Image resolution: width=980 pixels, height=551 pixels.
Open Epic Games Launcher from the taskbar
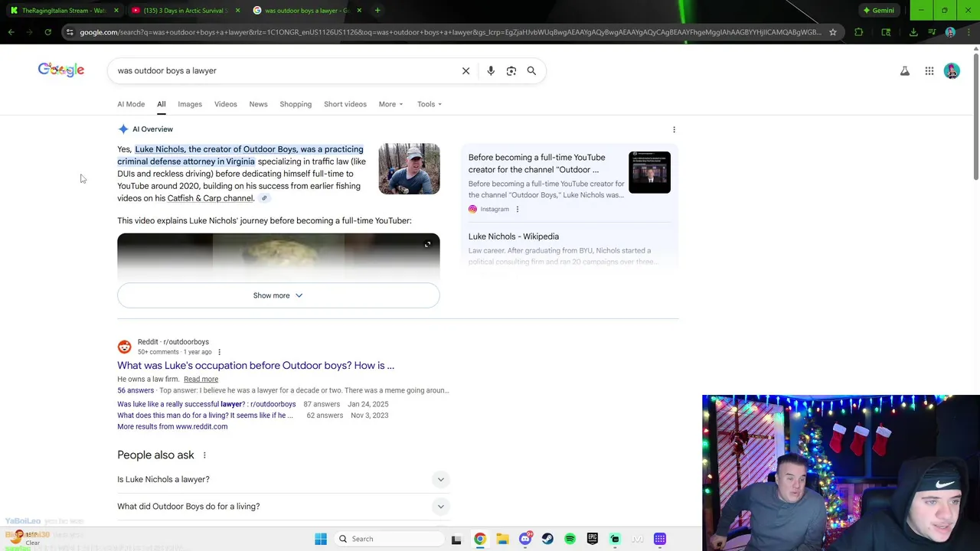[593, 539]
